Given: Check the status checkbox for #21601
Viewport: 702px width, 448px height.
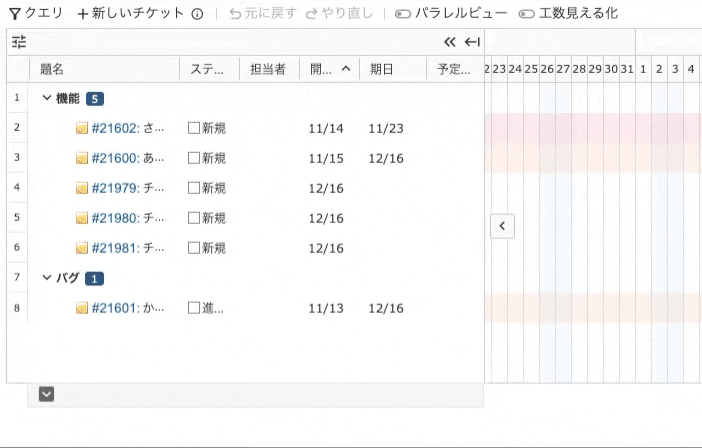Looking at the screenshot, I should point(194,308).
